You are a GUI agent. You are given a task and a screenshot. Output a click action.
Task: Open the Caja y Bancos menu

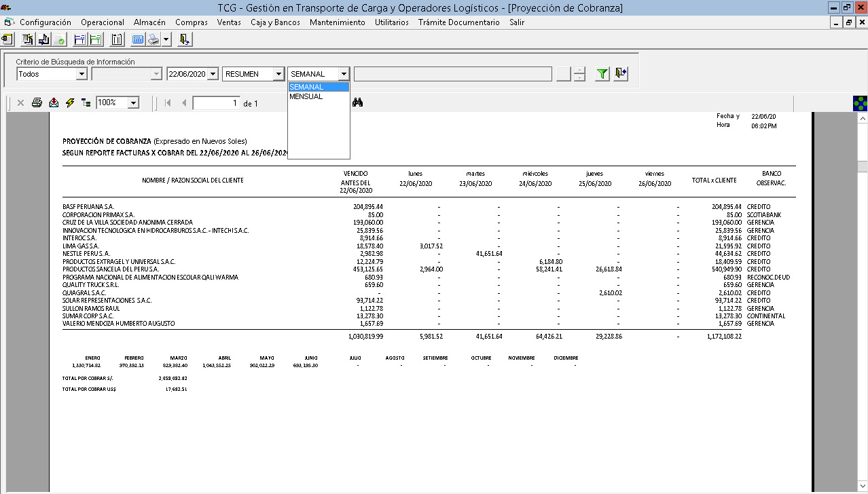pyautogui.click(x=275, y=22)
